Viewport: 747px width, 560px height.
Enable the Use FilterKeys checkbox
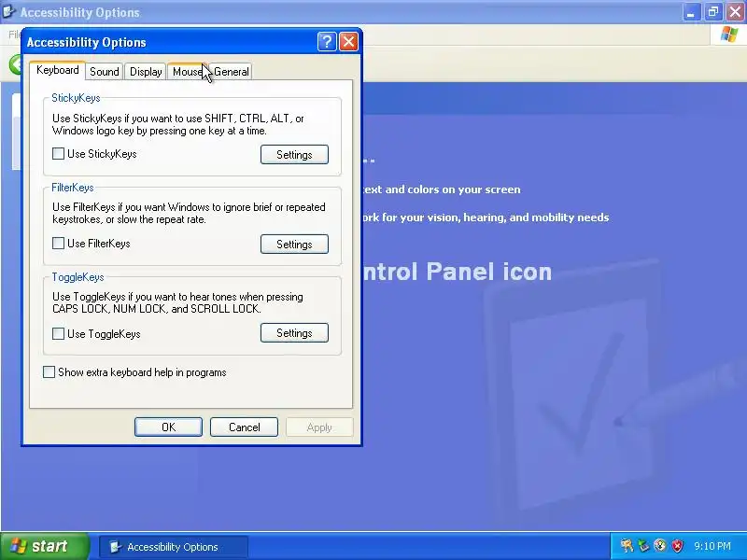pyautogui.click(x=58, y=244)
